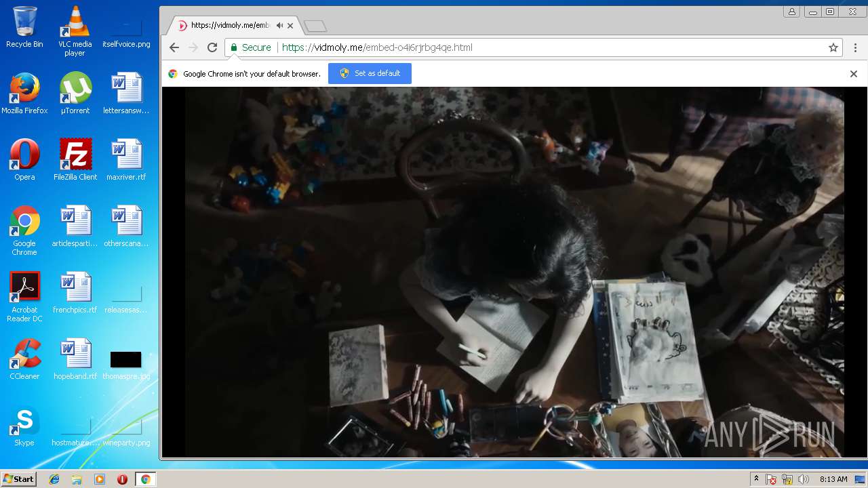Image resolution: width=868 pixels, height=488 pixels.
Task: Mute the tab using its speaker icon
Action: point(279,26)
